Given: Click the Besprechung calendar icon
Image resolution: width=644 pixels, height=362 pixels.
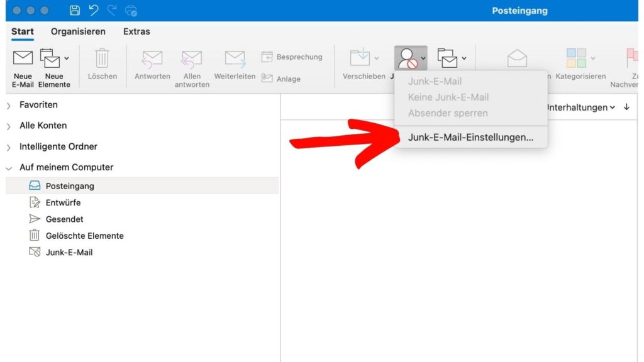Looking at the screenshot, I should pyautogui.click(x=267, y=57).
